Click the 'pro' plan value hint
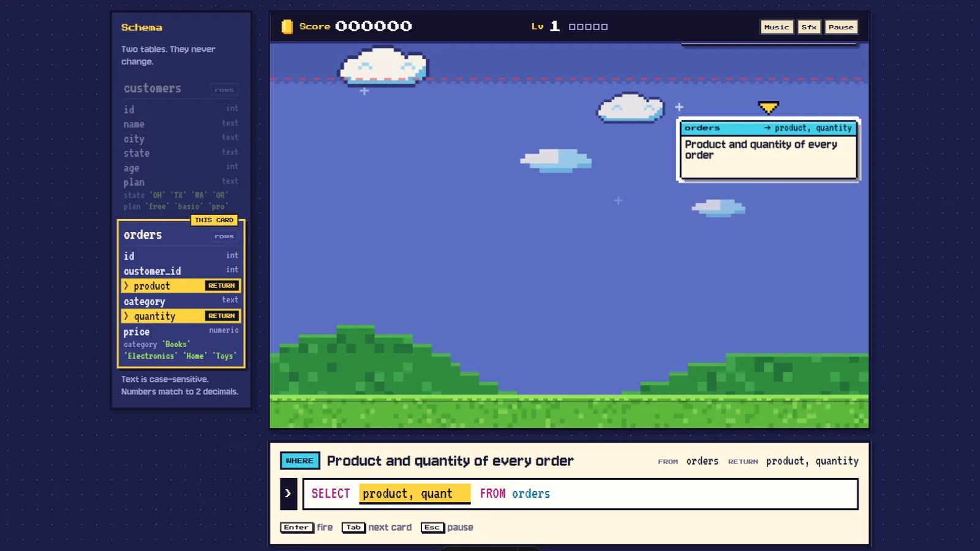 coord(219,207)
